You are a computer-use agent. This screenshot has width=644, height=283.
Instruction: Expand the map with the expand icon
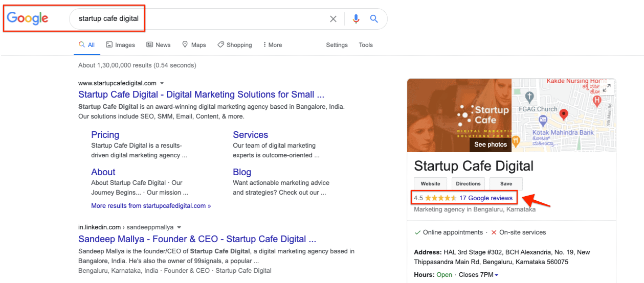tap(607, 88)
